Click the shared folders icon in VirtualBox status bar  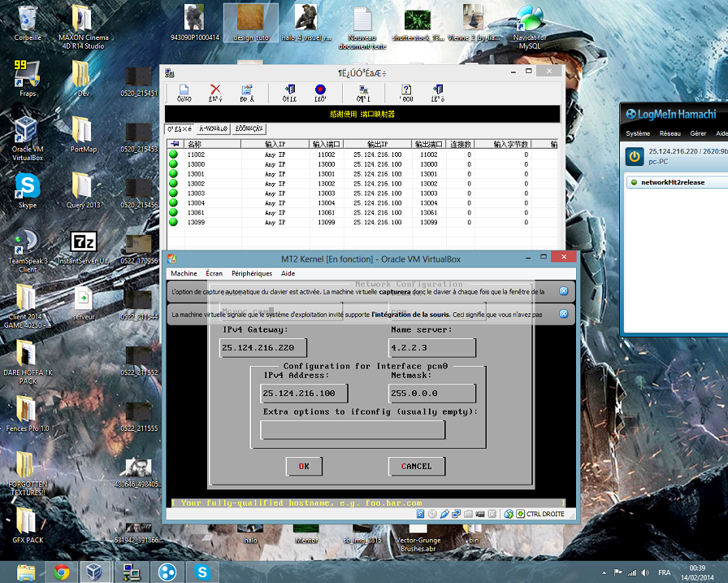[x=468, y=514]
